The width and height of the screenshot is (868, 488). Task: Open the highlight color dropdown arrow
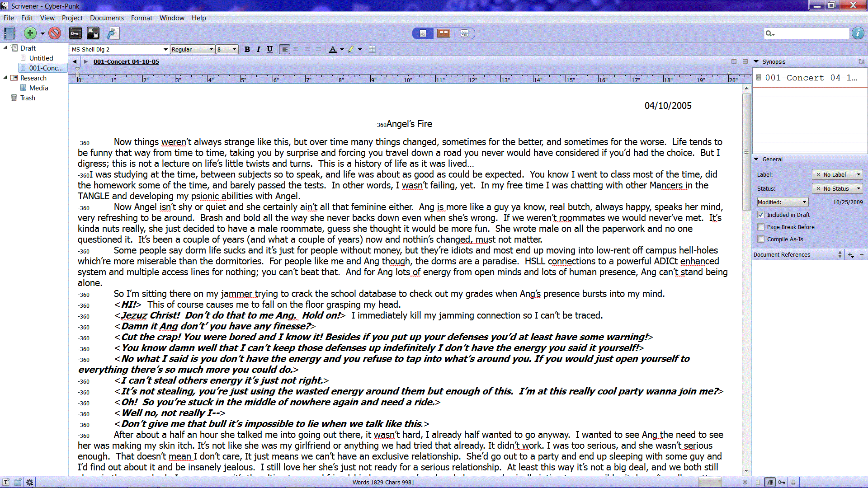360,50
